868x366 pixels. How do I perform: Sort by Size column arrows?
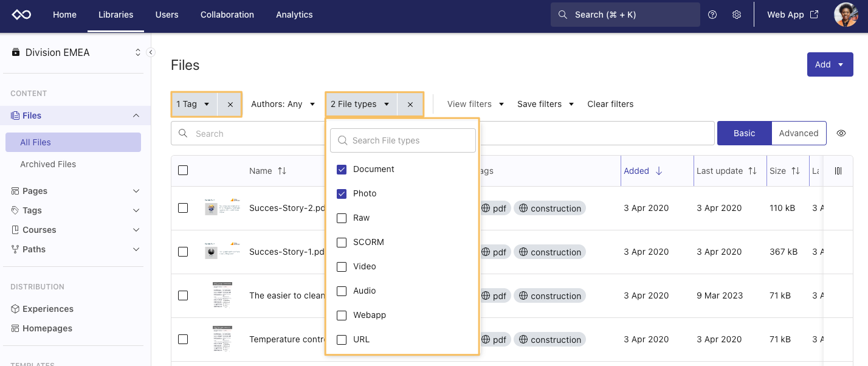pyautogui.click(x=795, y=171)
